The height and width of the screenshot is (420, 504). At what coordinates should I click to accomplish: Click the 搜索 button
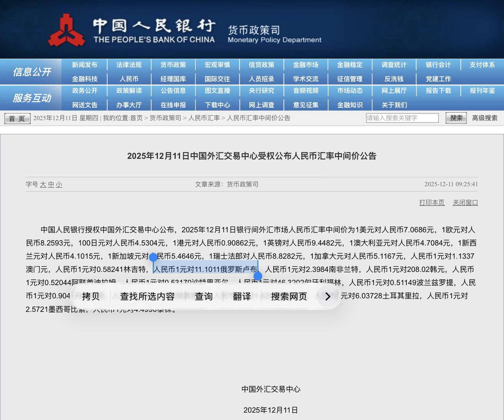(456, 118)
